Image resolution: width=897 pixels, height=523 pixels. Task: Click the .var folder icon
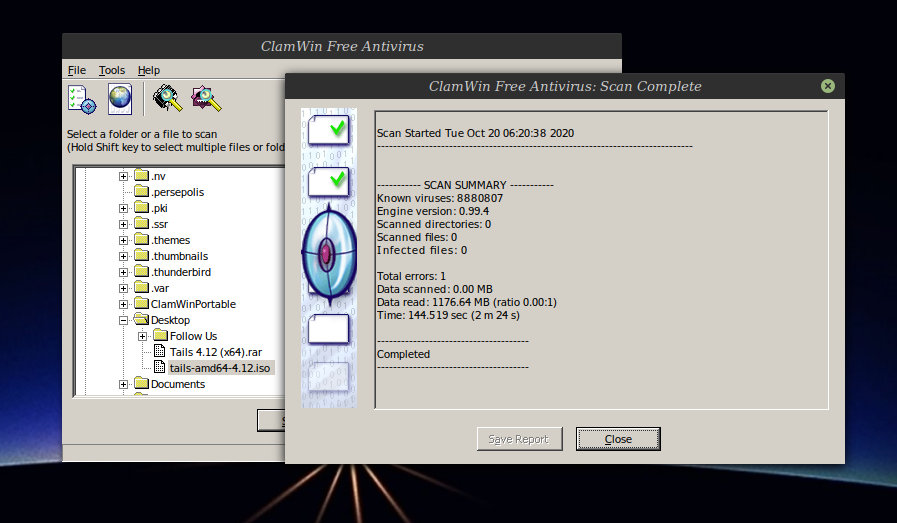141,287
